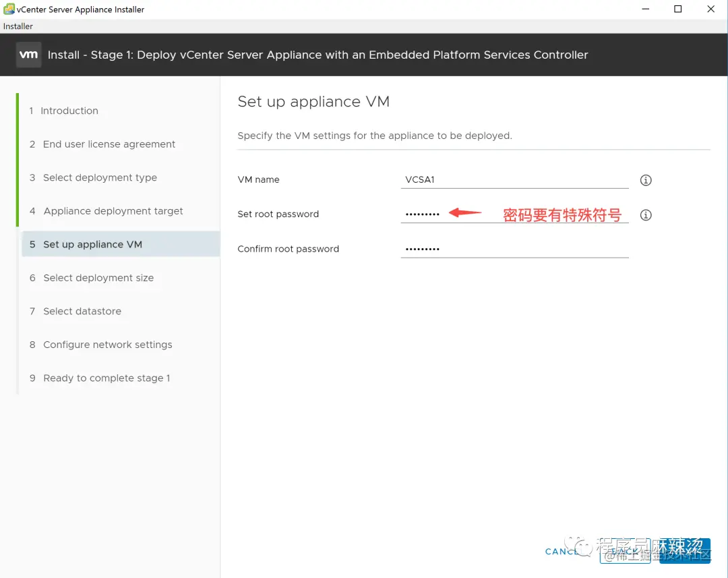Click the Install - Stage 1 header title
Screen dimensions: 728x578
click(318, 55)
